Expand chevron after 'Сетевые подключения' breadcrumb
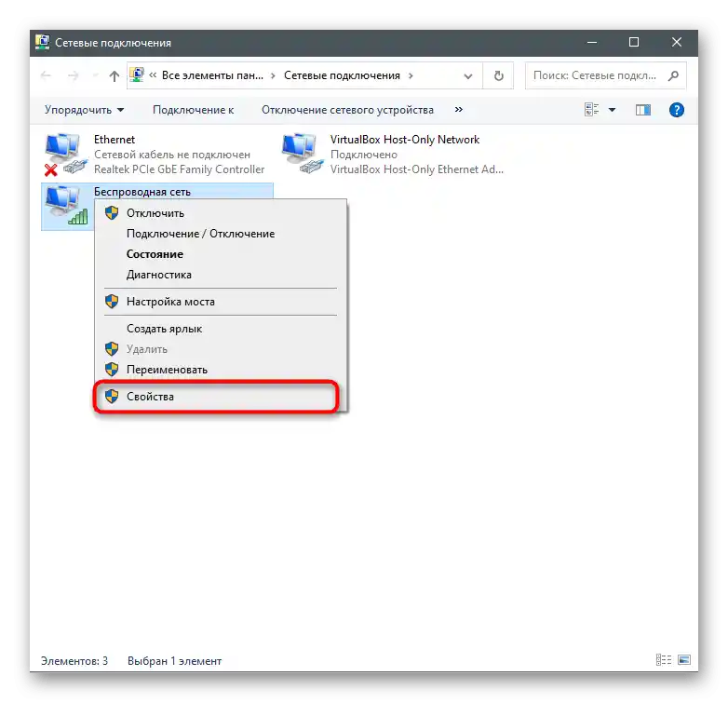The width and height of the screenshot is (728, 703). [x=411, y=75]
